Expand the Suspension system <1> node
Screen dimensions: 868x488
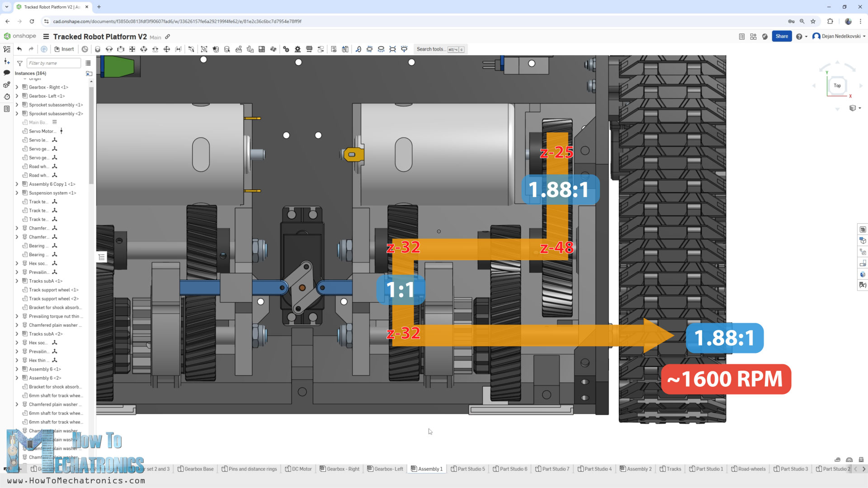[x=17, y=193]
